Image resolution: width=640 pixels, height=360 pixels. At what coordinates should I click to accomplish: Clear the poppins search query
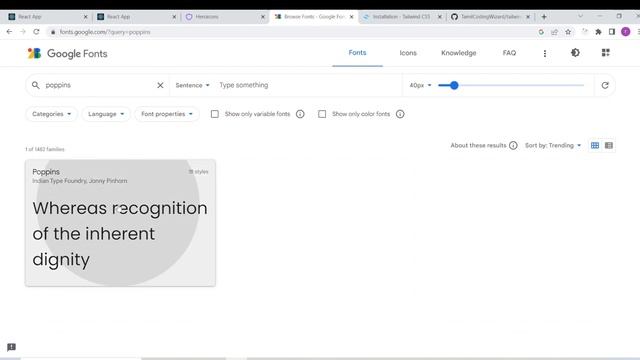click(160, 85)
